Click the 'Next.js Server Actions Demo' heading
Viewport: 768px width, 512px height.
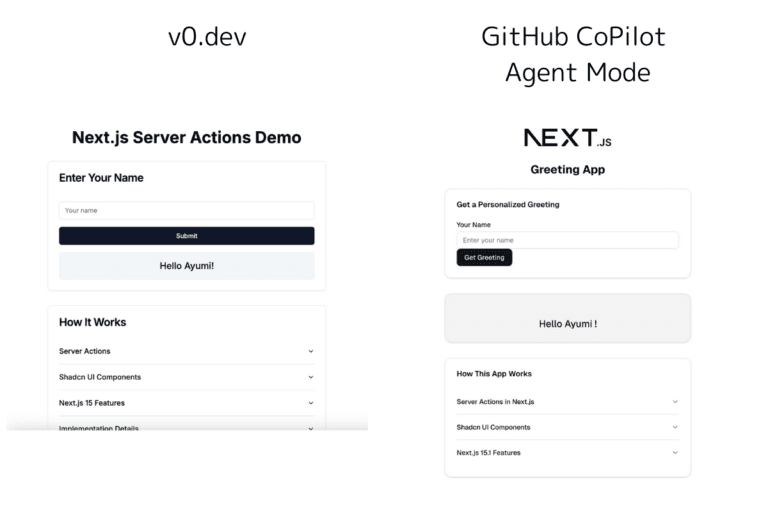[x=187, y=138]
